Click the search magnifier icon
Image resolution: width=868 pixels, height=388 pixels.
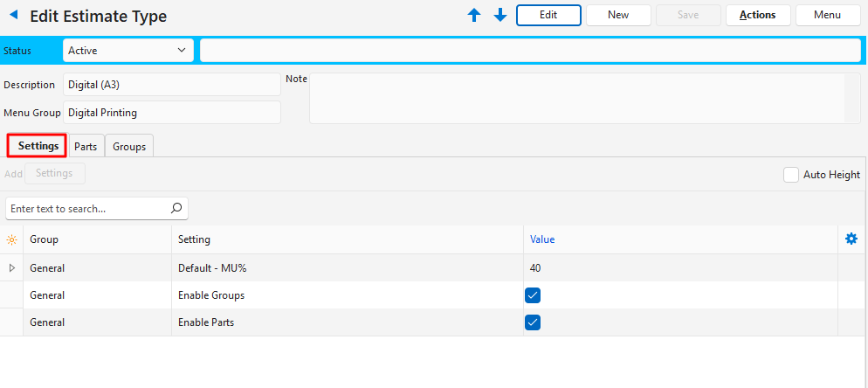[176, 209]
